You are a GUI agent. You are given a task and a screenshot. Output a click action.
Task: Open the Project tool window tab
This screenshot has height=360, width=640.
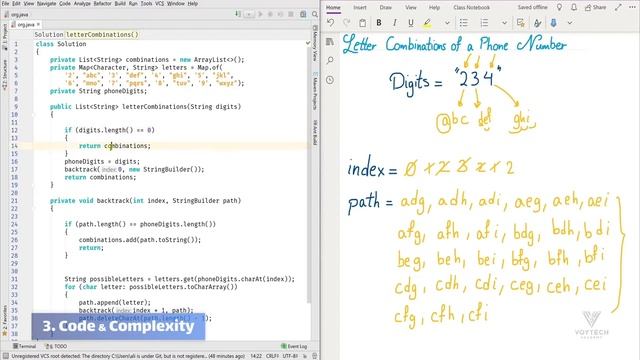(x=4, y=37)
